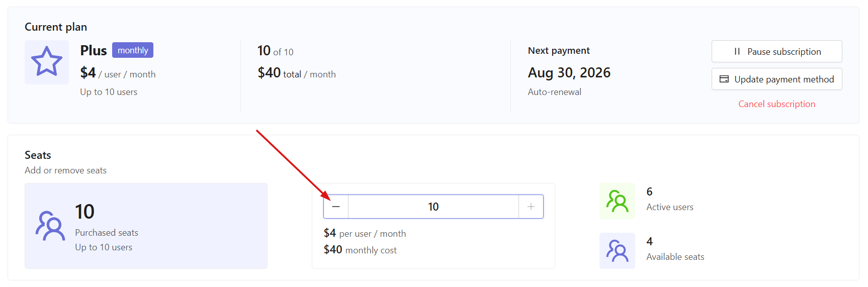Pause the subscription
The height and width of the screenshot is (287, 868).
coord(777,51)
